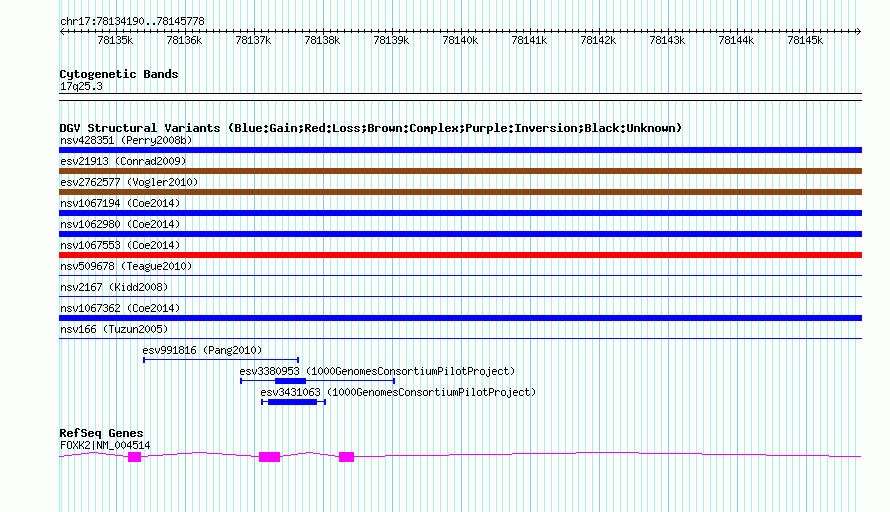Click the 78144k ruler tick label
The image size is (890, 512).
click(736, 40)
